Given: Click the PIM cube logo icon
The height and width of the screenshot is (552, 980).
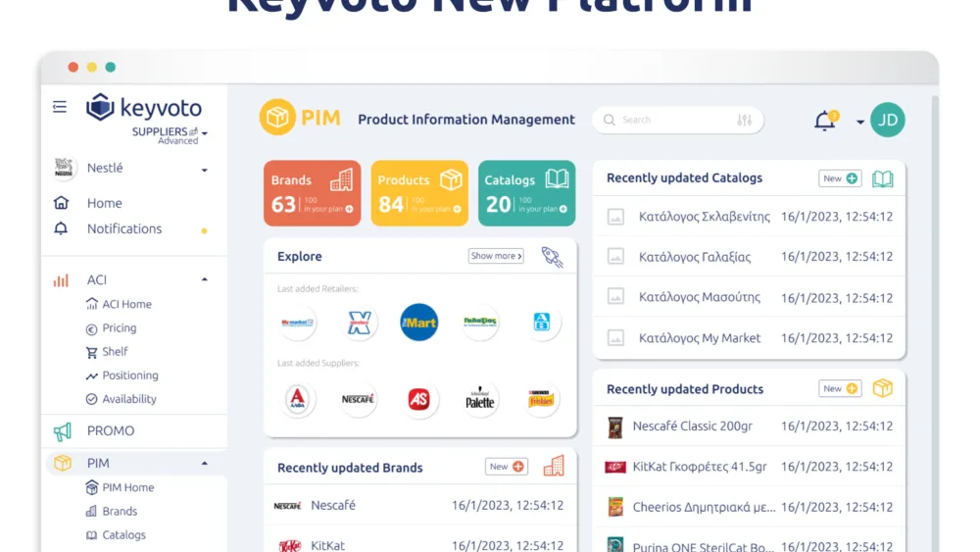Looking at the screenshot, I should pos(277,117).
